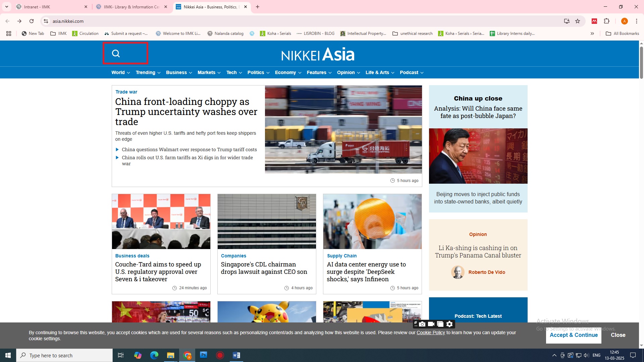Screen dimensions: 644x362
Task: Show more bookmarks via the chevron
Action: (592, 34)
